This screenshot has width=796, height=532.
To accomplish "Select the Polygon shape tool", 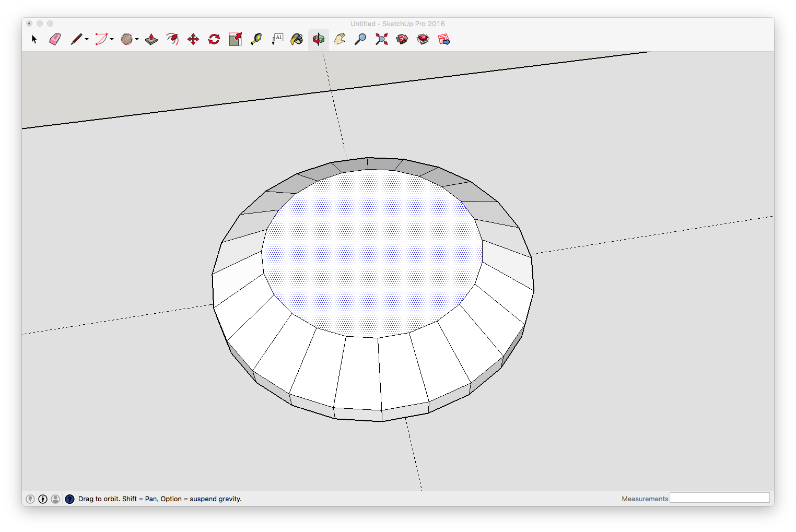I will [x=126, y=39].
